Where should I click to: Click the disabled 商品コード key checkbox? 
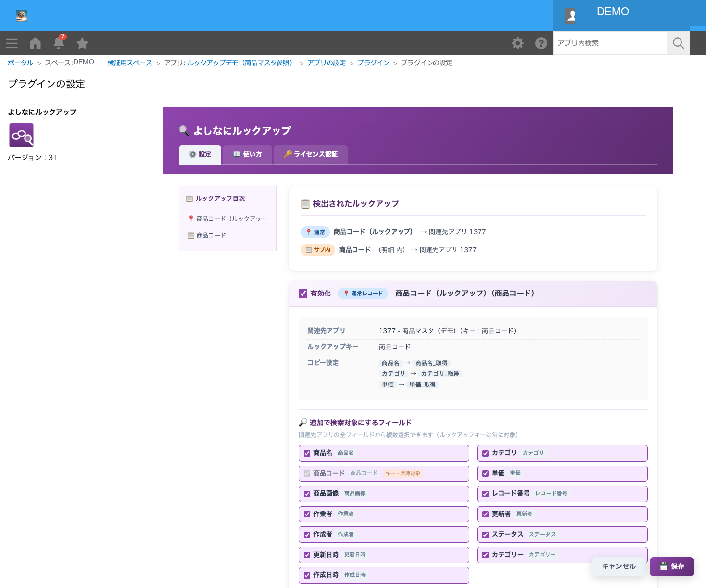tap(307, 473)
